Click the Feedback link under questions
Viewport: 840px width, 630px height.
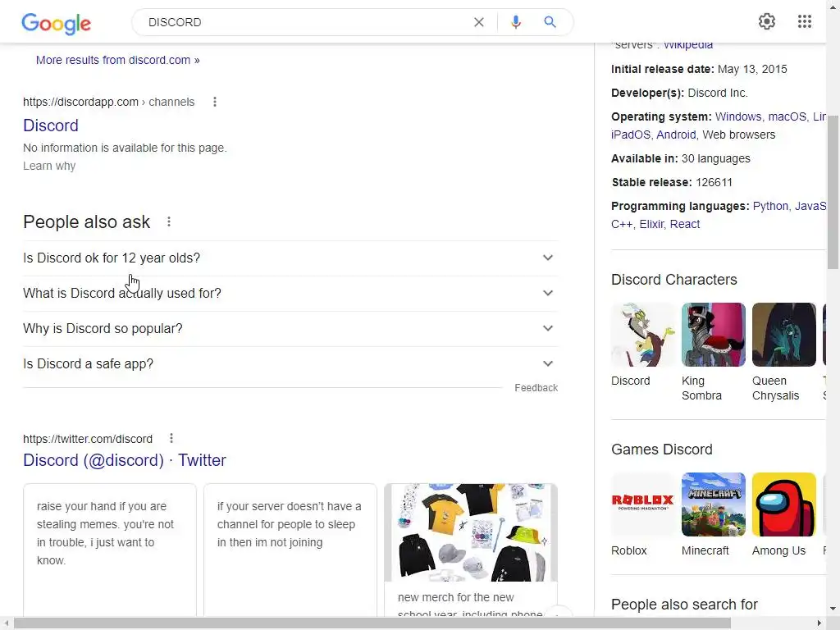click(536, 388)
